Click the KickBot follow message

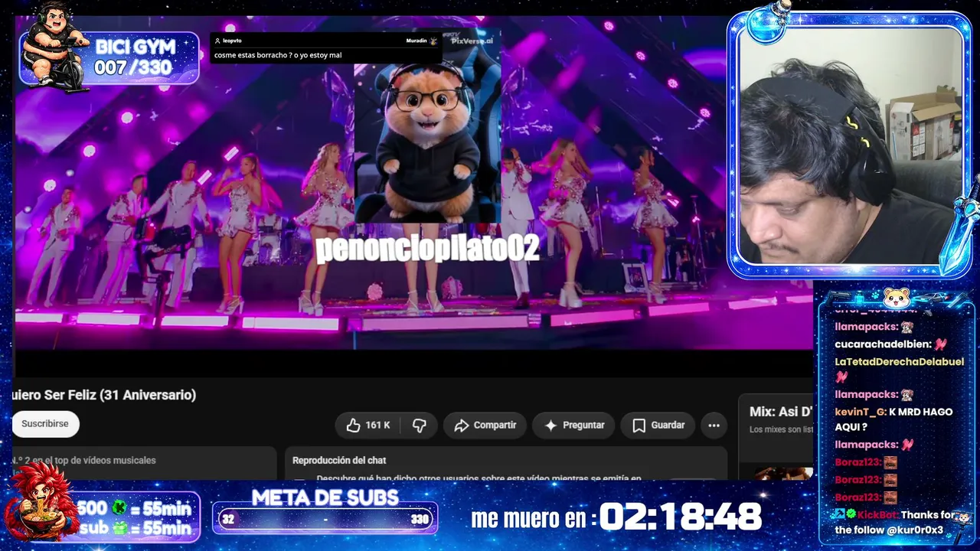click(x=893, y=523)
